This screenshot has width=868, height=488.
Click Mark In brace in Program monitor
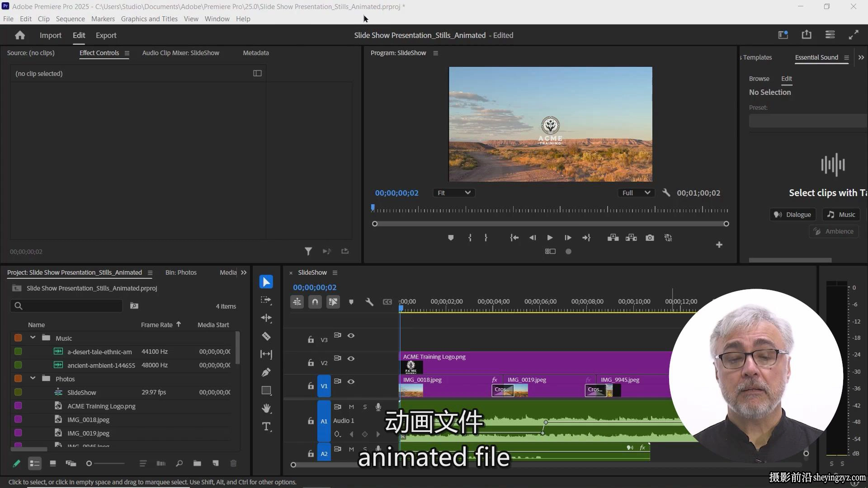pyautogui.click(x=470, y=238)
